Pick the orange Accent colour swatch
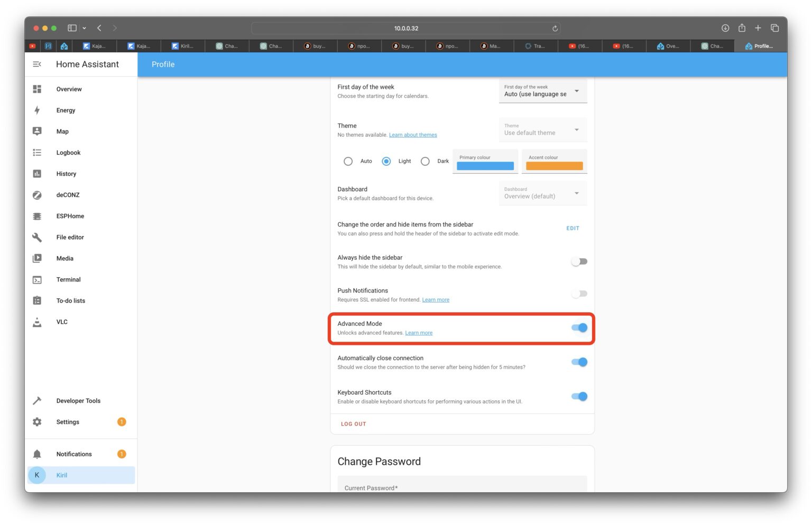This screenshot has width=812, height=525. point(554,166)
